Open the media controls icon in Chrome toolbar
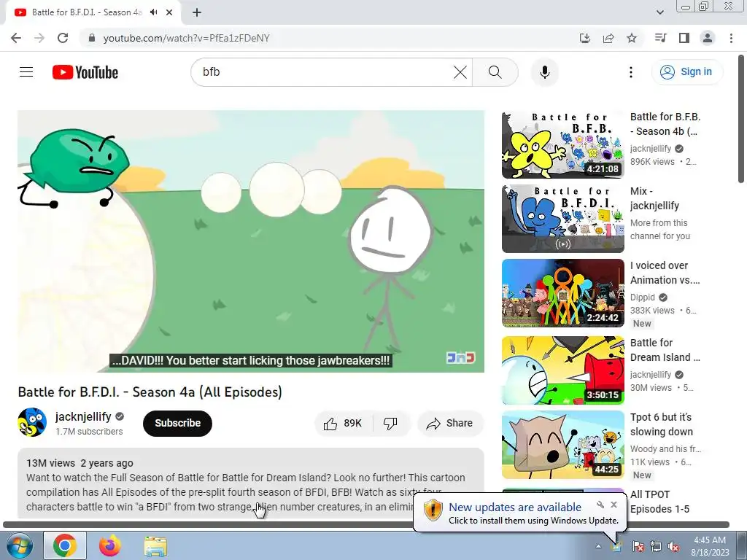The image size is (747, 560). click(x=660, y=38)
